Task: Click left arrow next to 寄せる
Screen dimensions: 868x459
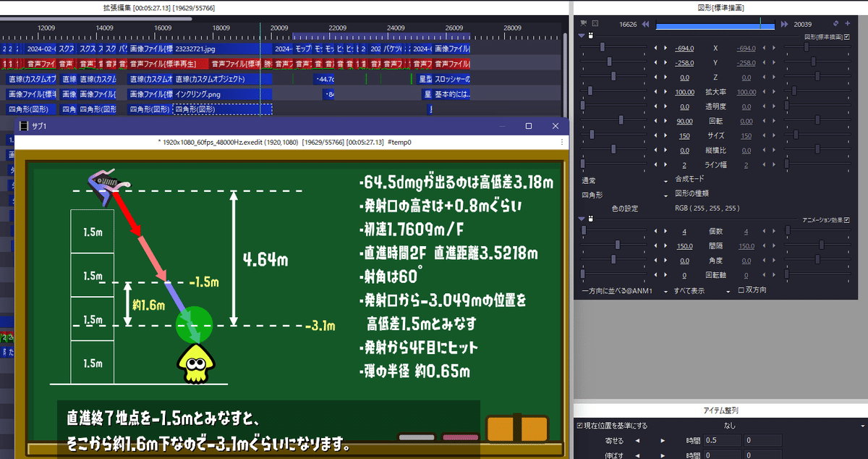Action: tap(637, 440)
